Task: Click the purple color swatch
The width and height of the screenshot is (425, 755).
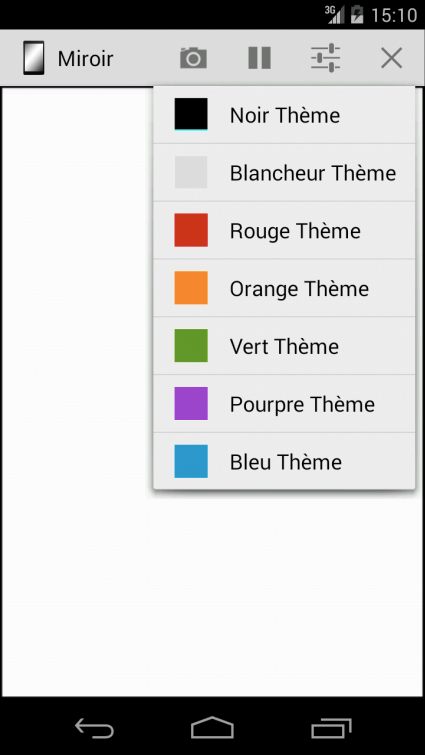Action: [x=191, y=404]
